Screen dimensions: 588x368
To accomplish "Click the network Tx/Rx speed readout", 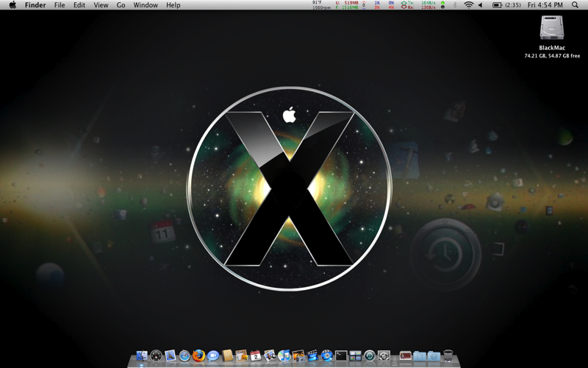I will pyautogui.click(x=418, y=5).
